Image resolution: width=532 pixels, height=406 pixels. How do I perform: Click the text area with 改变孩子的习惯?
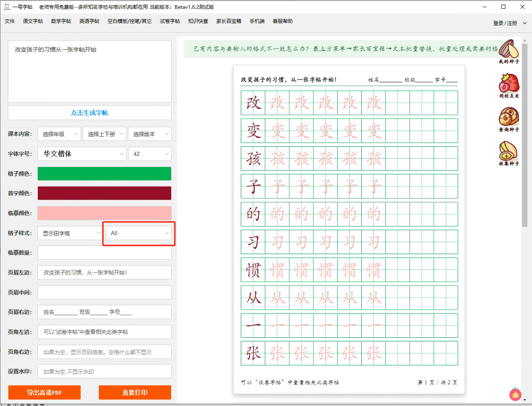[90, 72]
